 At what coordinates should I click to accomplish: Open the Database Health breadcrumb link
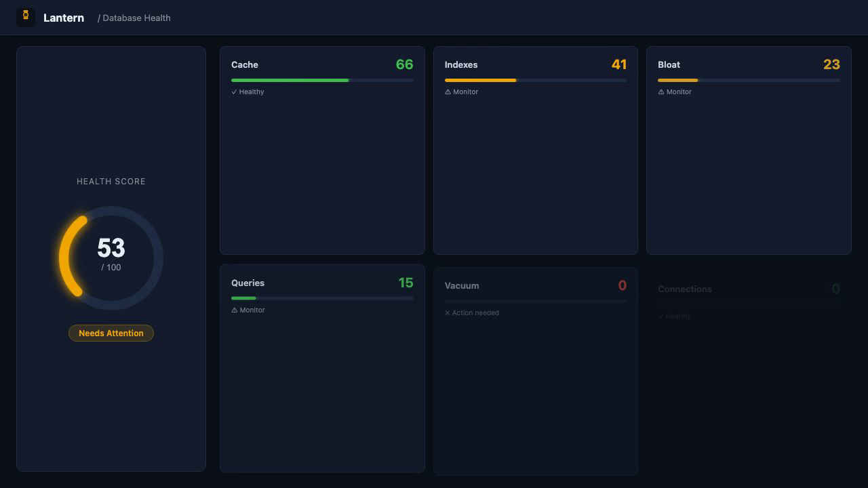(136, 18)
